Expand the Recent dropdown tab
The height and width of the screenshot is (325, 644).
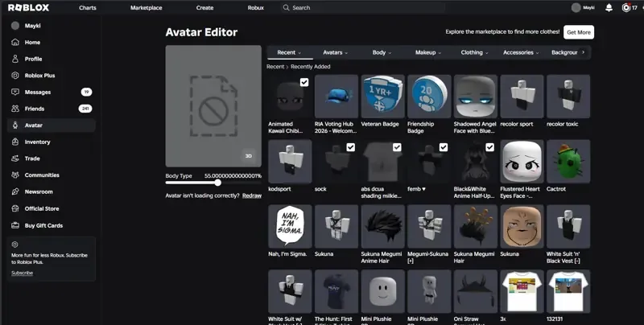tap(289, 52)
